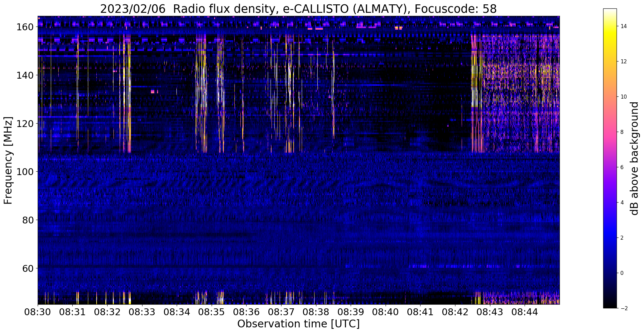The image size is (644, 333).
Task: Click the 08:38 time tick label
Action: point(316,312)
